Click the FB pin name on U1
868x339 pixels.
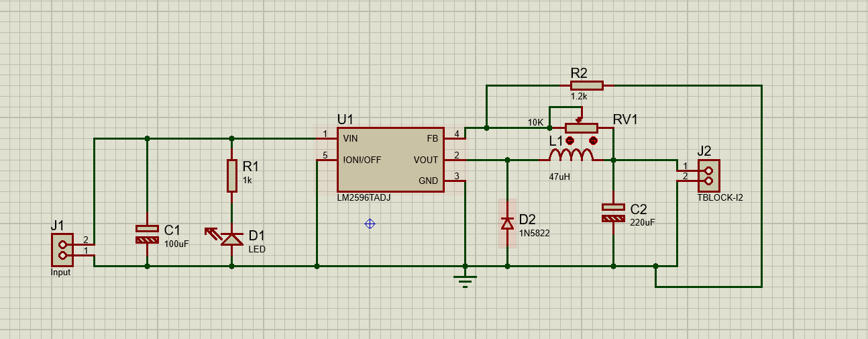(432, 138)
